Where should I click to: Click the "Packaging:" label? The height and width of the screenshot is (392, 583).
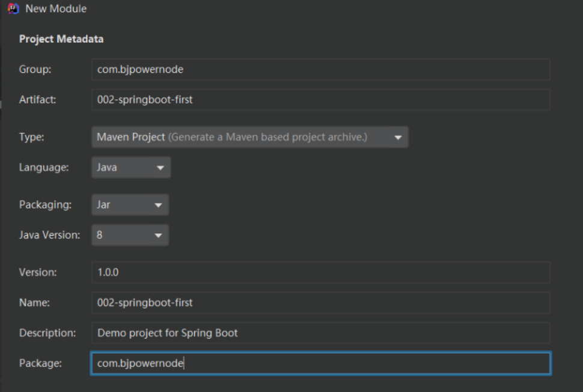point(45,205)
